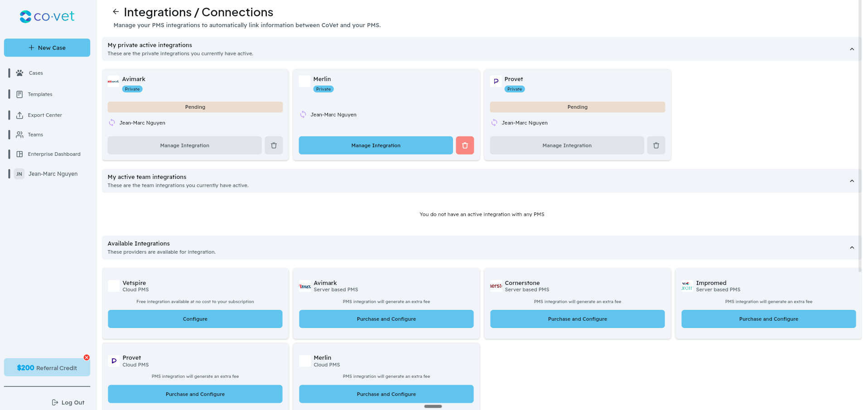Click the paw icon next to Cases

tap(19, 73)
